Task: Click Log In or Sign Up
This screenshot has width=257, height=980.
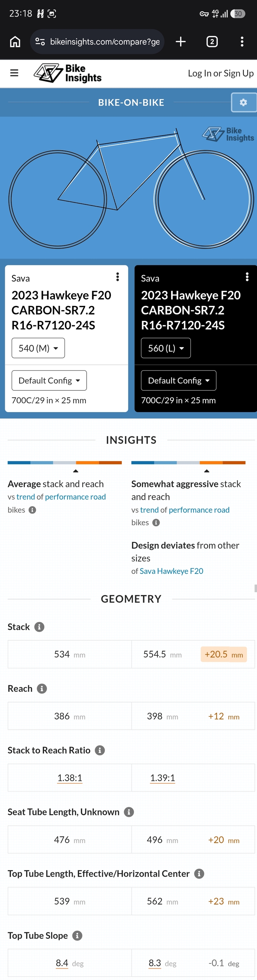Action: point(221,73)
